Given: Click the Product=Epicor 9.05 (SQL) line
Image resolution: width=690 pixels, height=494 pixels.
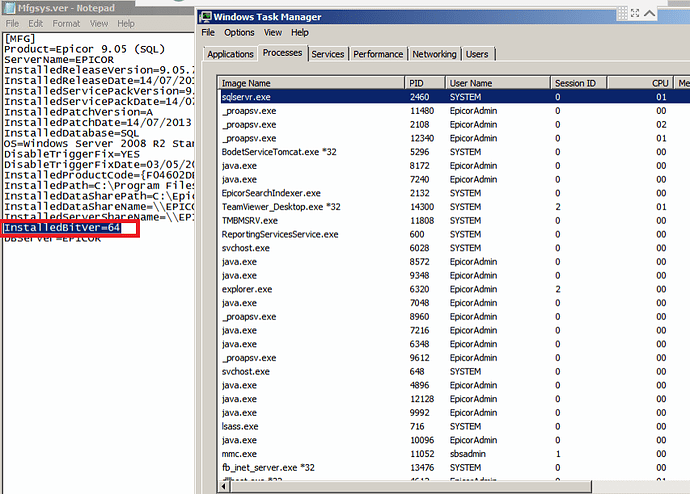Looking at the screenshot, I should click(x=84, y=49).
